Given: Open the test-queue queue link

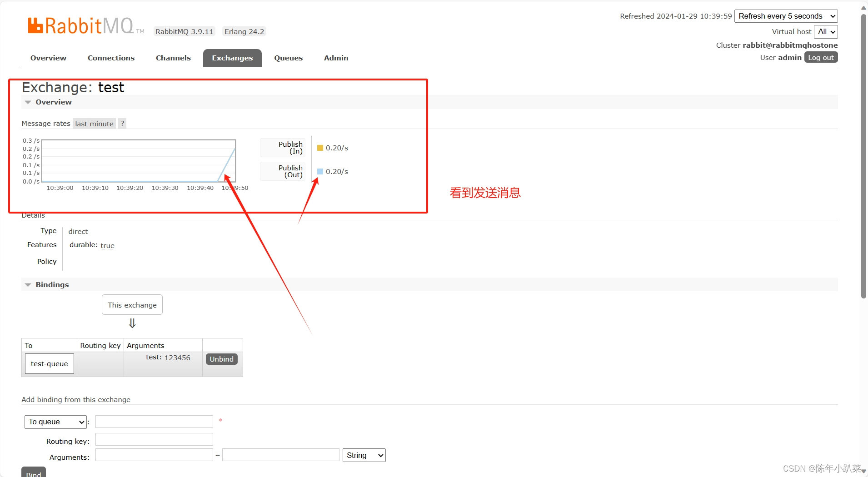Looking at the screenshot, I should point(50,364).
